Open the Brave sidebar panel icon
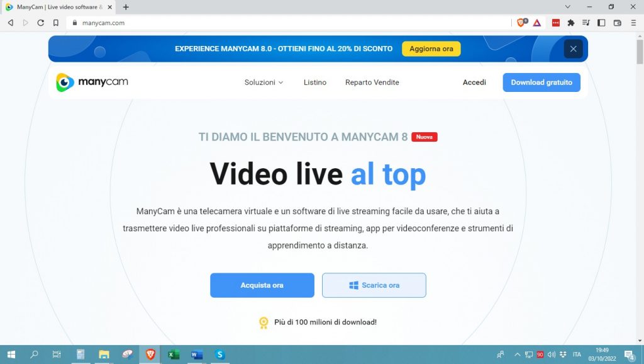The height and width of the screenshot is (364, 644). point(601,23)
